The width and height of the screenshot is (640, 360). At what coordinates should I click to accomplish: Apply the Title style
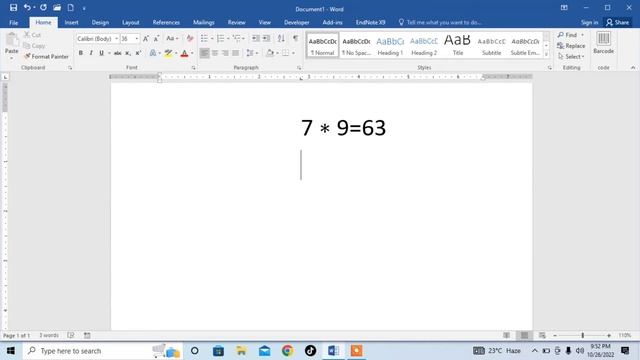tap(458, 45)
